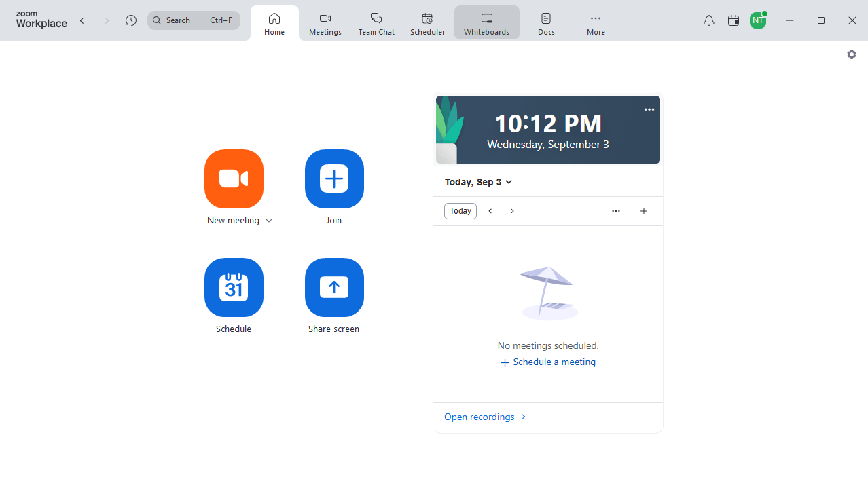Jump to Today in the calendar
The height and width of the screenshot is (488, 868).
pos(460,211)
